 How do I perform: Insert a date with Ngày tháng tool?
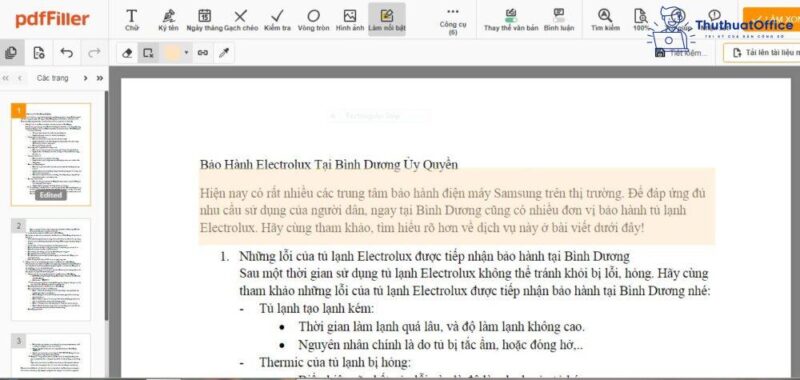click(x=204, y=20)
